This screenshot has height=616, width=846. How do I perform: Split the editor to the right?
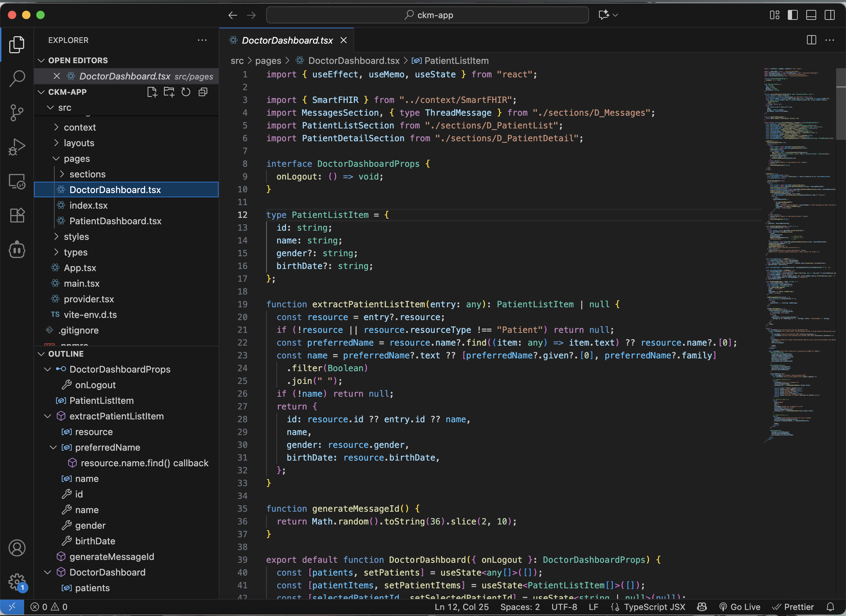[811, 40]
